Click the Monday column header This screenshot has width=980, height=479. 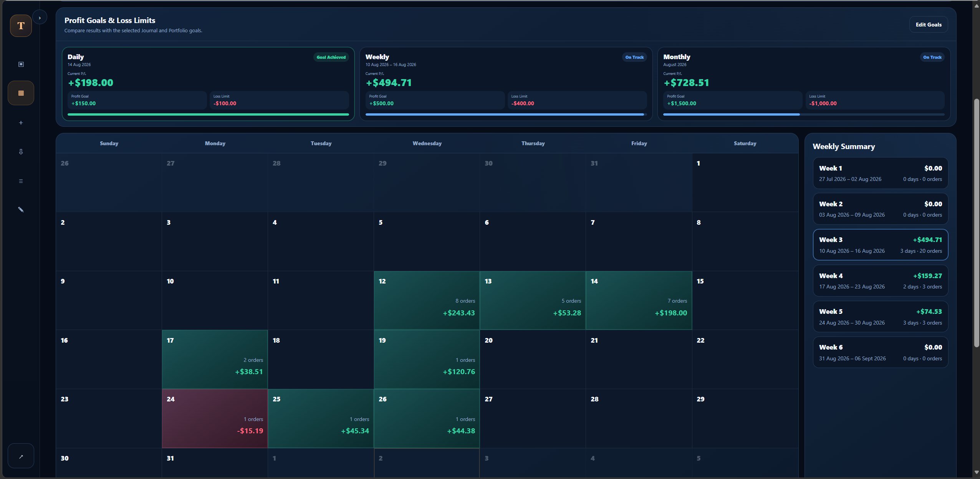click(215, 143)
